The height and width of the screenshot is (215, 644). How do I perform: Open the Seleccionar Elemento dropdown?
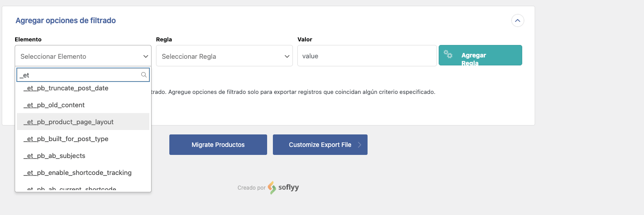coord(83,56)
